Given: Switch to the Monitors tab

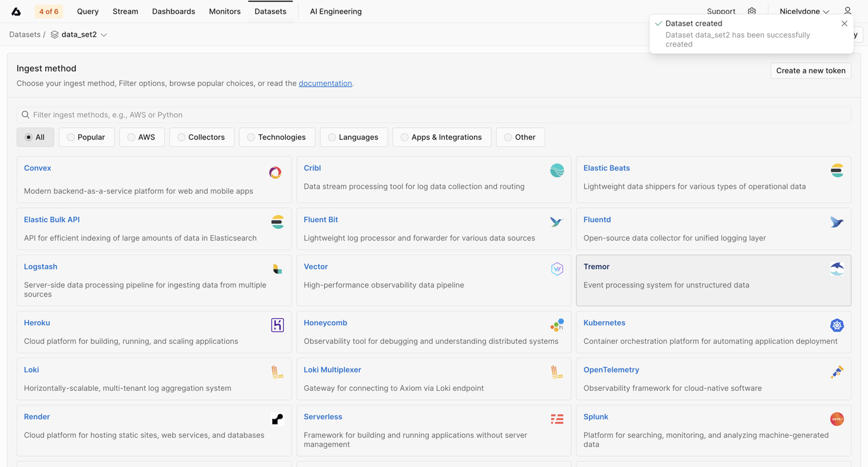Looking at the screenshot, I should pyautogui.click(x=224, y=11).
